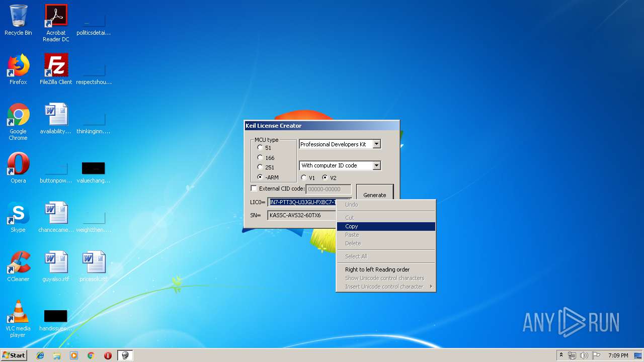
Task: Click the SN serial number field
Action: pyautogui.click(x=302, y=215)
